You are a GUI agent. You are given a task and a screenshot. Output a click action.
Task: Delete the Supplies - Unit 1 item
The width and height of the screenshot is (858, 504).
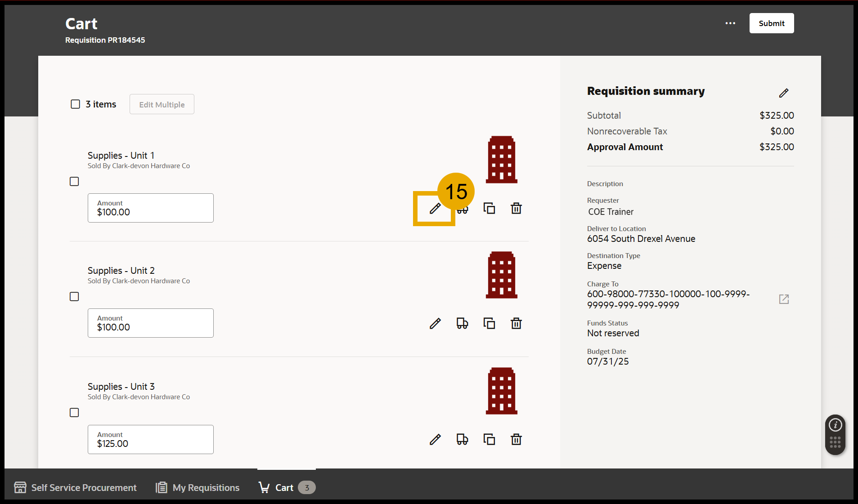tap(516, 209)
